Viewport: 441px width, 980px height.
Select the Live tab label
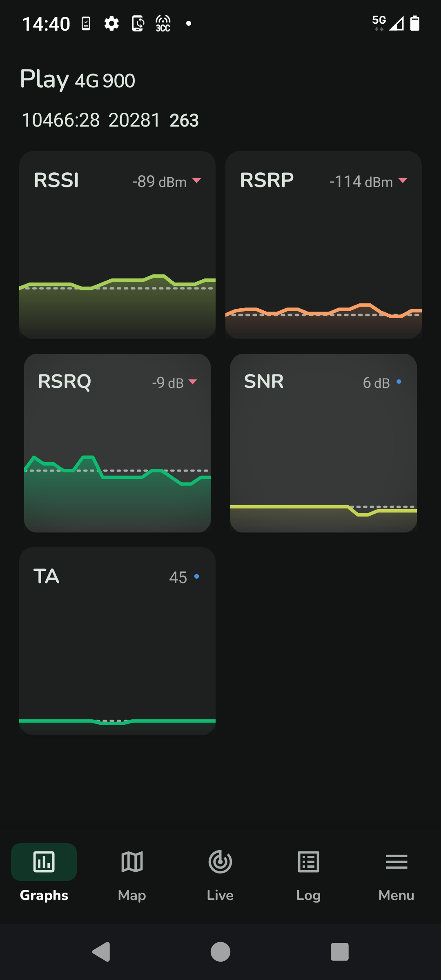220,895
